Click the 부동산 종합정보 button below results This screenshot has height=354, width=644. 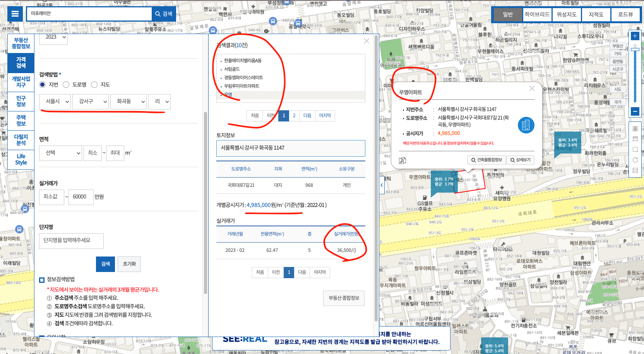(344, 298)
